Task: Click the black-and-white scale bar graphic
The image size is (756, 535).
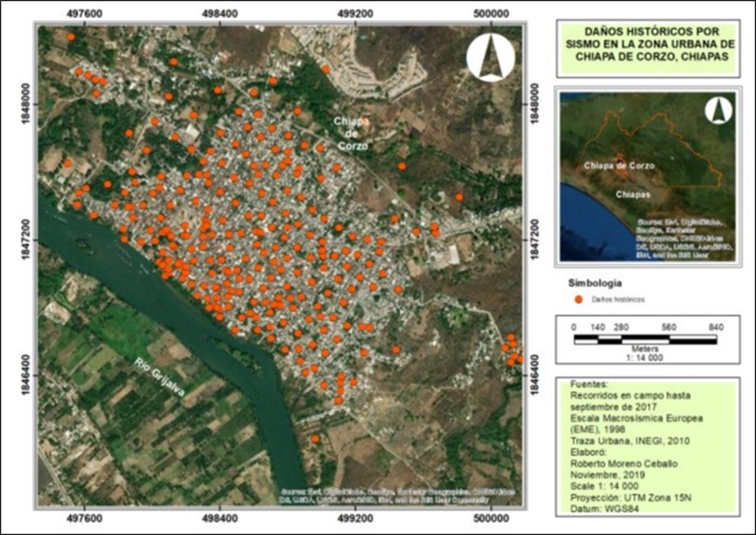Action: point(645,340)
